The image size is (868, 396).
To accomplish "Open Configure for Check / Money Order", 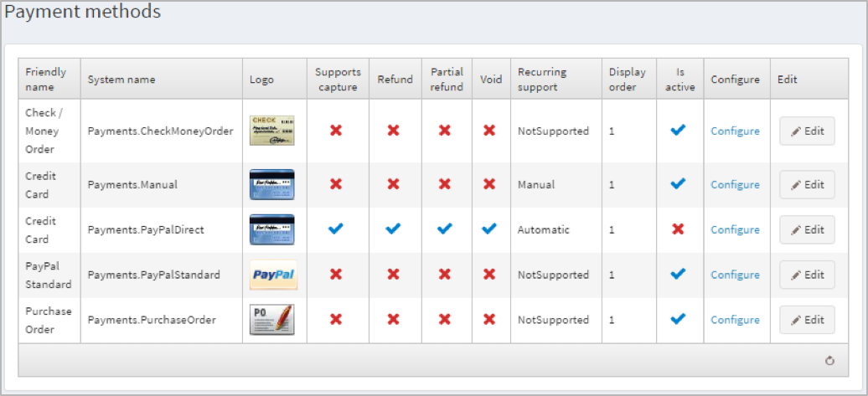I will pos(735,131).
